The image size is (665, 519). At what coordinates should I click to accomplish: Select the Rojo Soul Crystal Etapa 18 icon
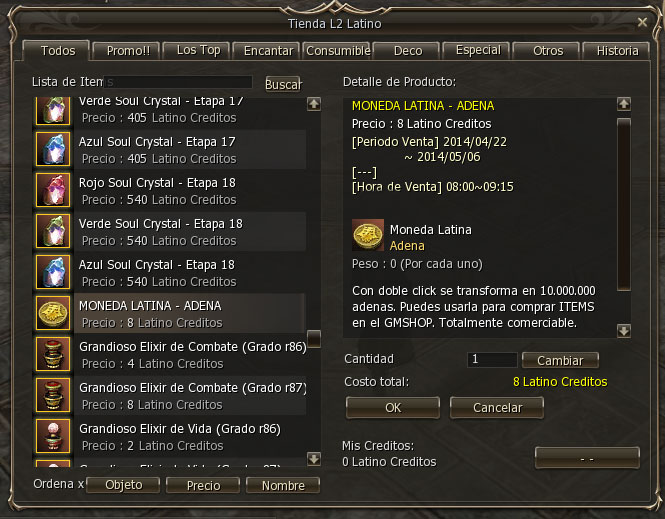pyautogui.click(x=53, y=190)
